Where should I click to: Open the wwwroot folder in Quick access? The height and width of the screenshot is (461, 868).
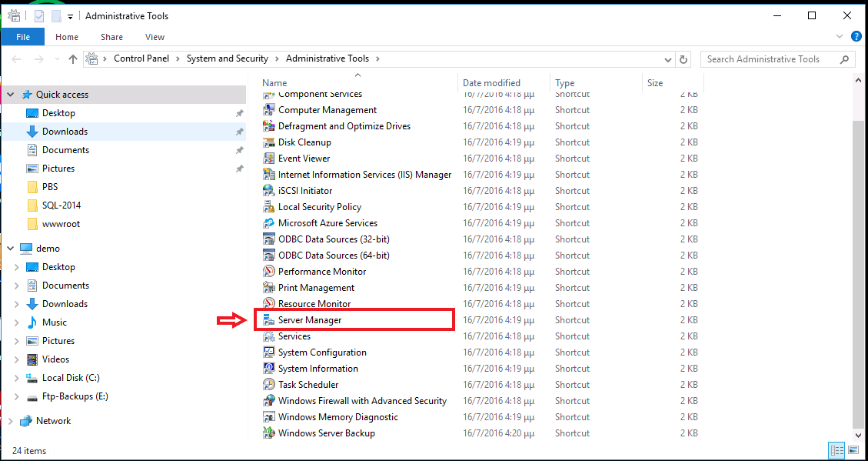[x=61, y=224]
